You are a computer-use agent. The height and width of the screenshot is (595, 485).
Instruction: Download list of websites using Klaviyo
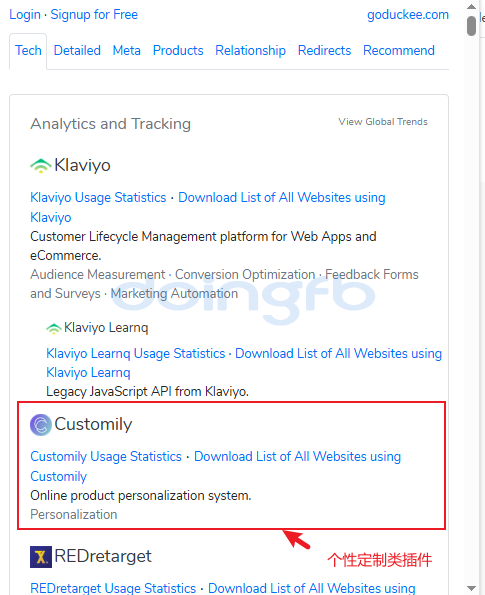pyautogui.click(x=282, y=198)
